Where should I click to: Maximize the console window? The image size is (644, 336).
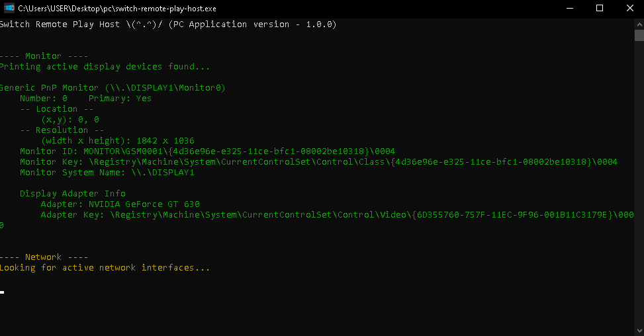click(x=600, y=8)
